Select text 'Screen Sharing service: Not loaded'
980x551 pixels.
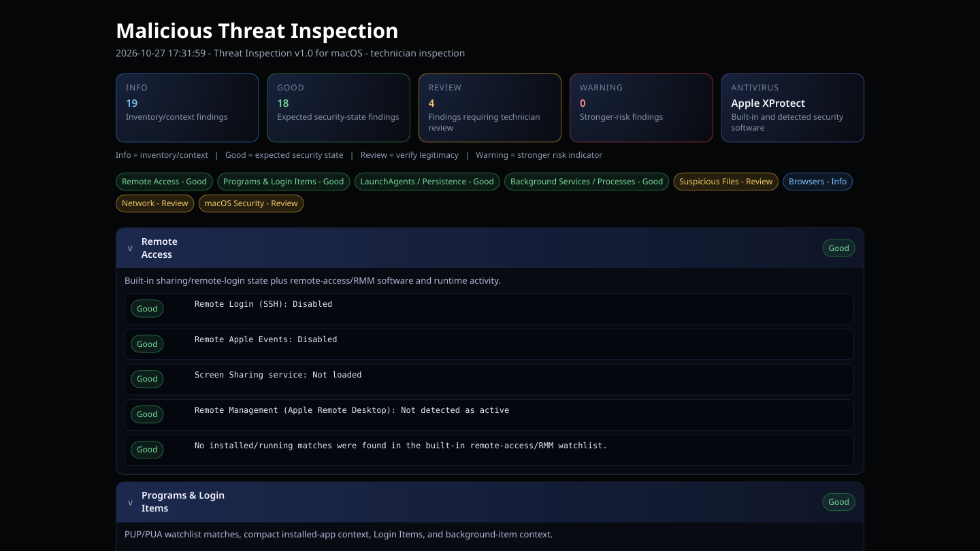pos(278,375)
